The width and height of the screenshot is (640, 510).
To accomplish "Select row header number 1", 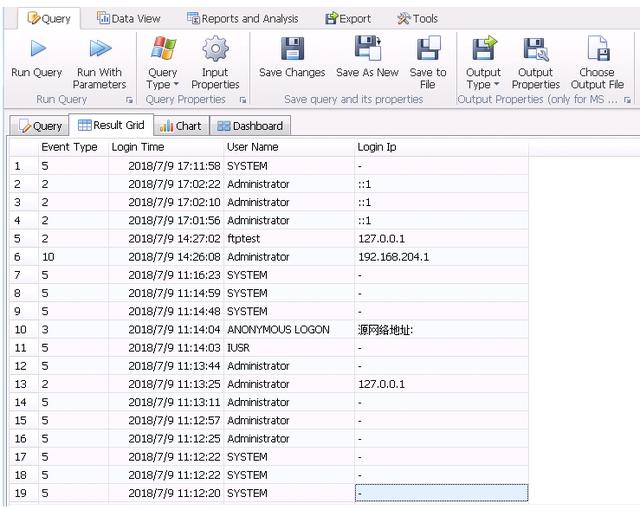I will [x=24, y=166].
